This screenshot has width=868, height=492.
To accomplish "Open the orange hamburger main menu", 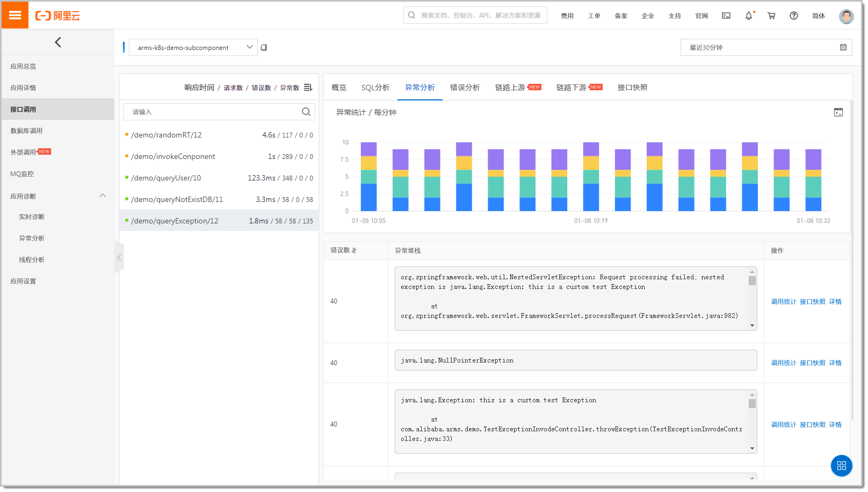I will 15,15.
